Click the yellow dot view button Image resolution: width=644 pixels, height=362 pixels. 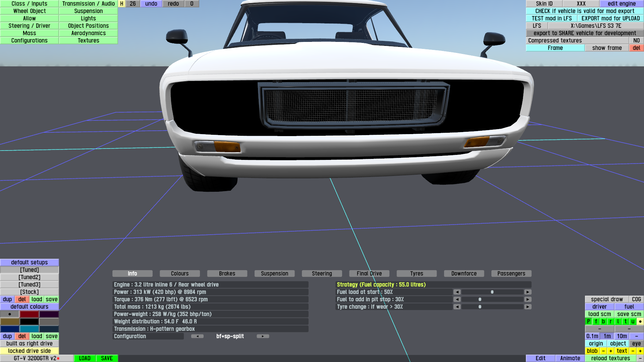coord(640,321)
